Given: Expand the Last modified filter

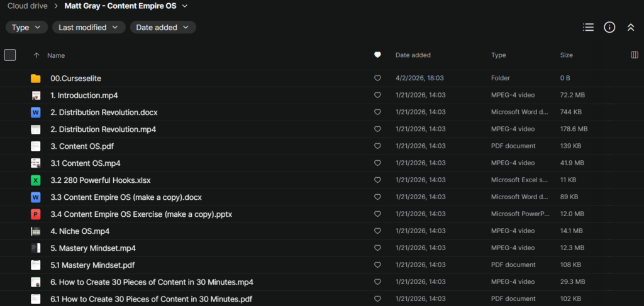Looking at the screenshot, I should click(x=88, y=28).
